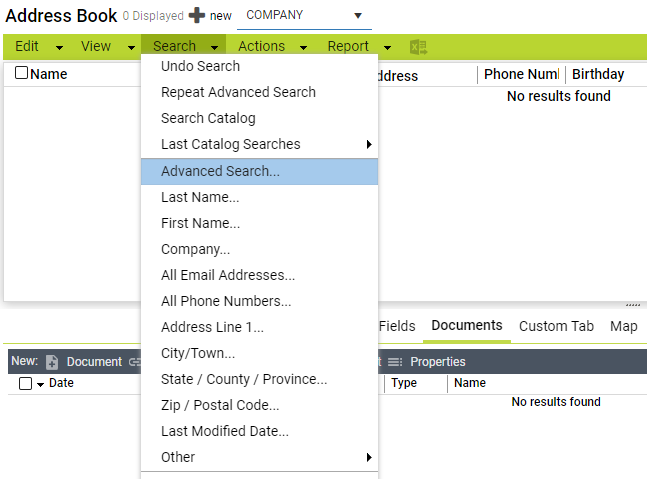Click the Properties list icon
The height and width of the screenshot is (479, 647).
[394, 362]
